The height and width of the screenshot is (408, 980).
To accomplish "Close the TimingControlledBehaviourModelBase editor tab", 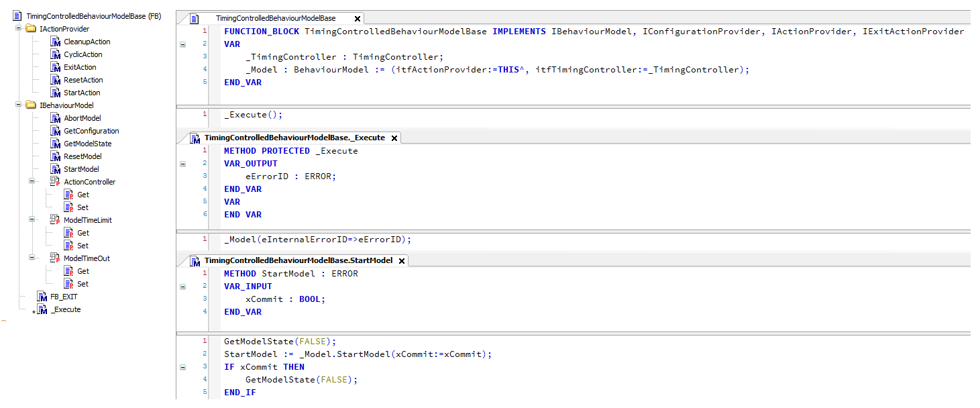I will (357, 19).
